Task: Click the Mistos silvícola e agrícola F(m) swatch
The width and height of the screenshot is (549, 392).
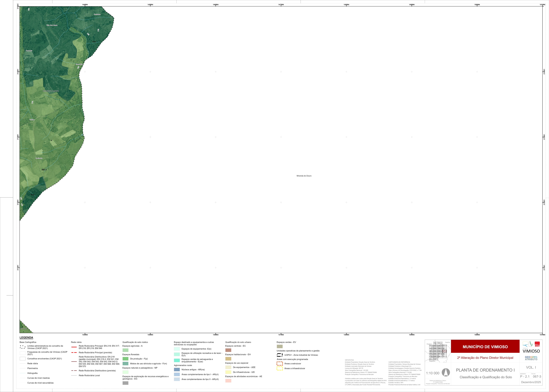Action: (x=125, y=363)
